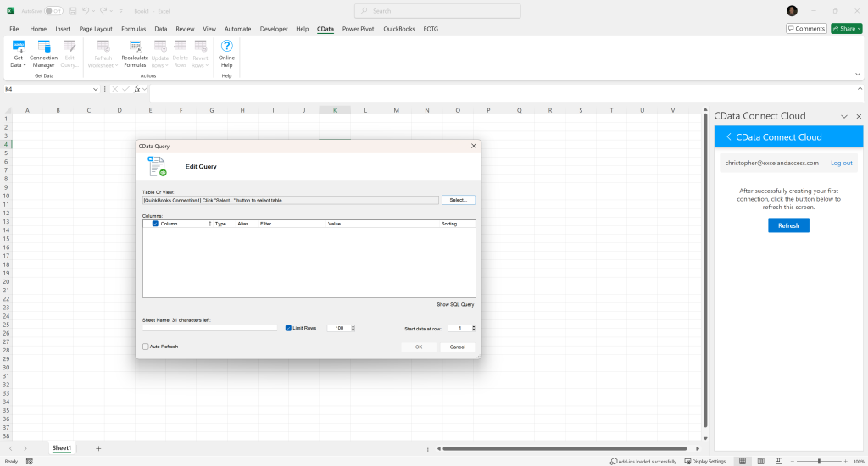This screenshot has width=868, height=466.
Task: Adjust the zoom slider in the status bar
Action: 819,461
